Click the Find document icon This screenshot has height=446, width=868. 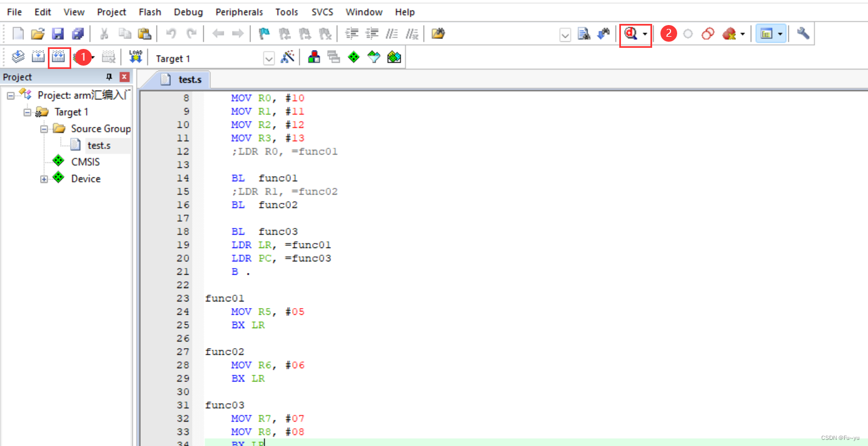[584, 34]
